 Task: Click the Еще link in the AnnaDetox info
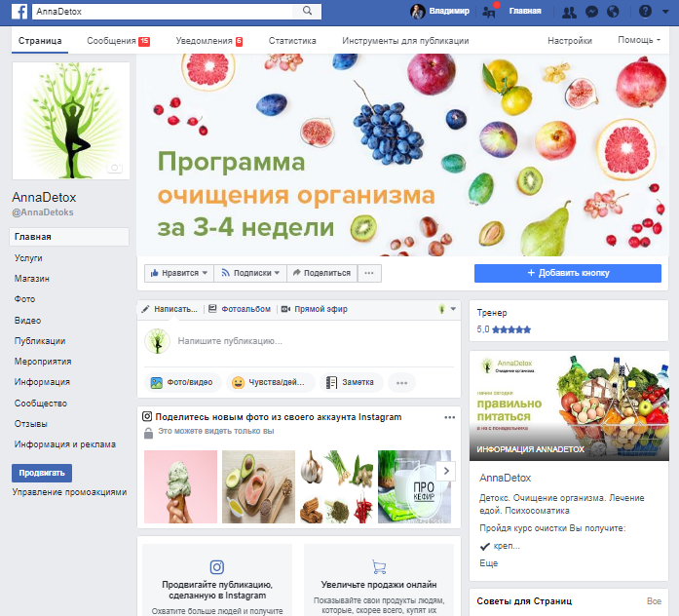click(x=488, y=563)
